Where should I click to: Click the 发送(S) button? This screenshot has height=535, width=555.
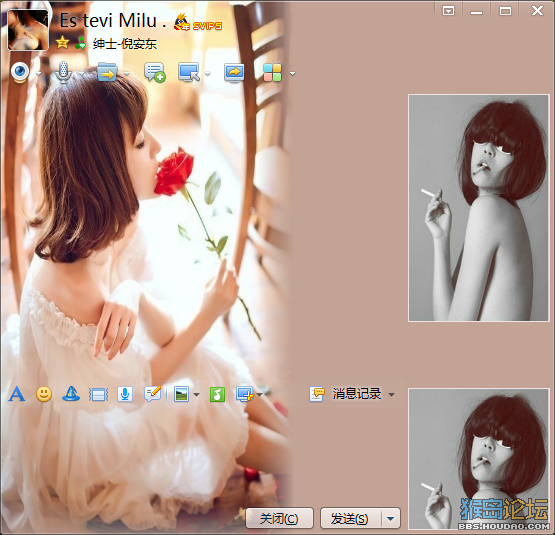[350, 519]
